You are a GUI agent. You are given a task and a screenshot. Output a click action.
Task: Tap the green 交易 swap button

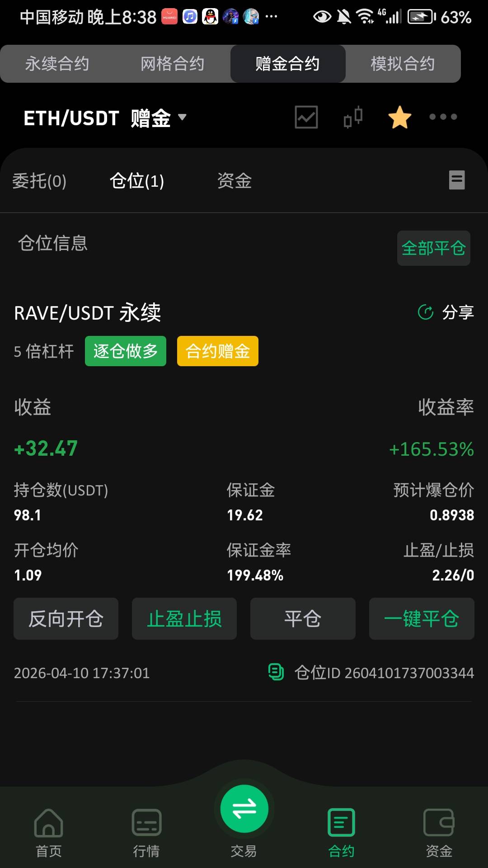pyautogui.click(x=244, y=808)
